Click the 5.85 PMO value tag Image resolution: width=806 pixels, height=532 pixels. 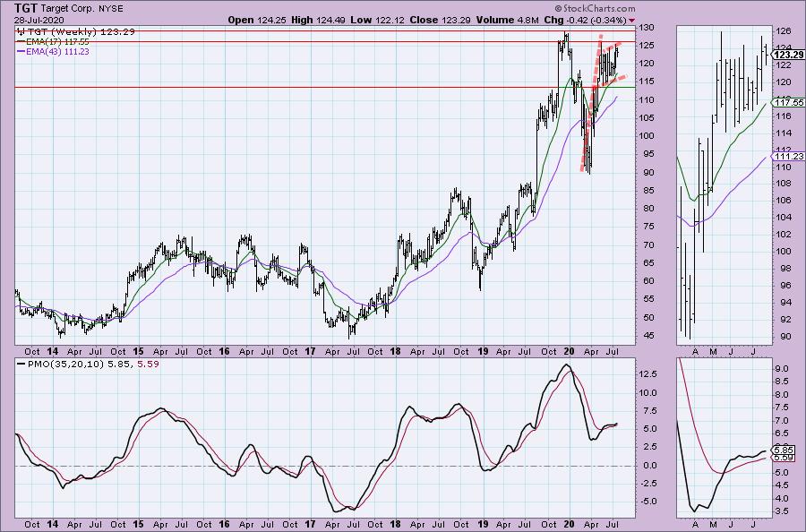(x=784, y=450)
